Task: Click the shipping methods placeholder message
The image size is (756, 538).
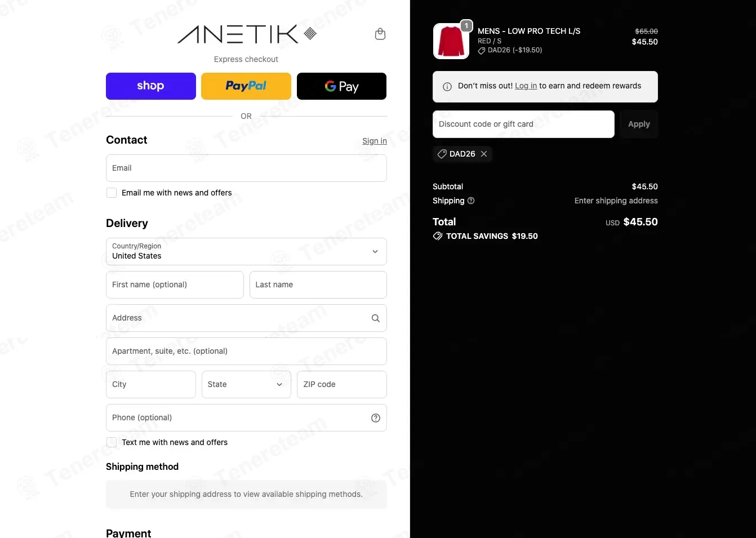Action: coord(246,494)
